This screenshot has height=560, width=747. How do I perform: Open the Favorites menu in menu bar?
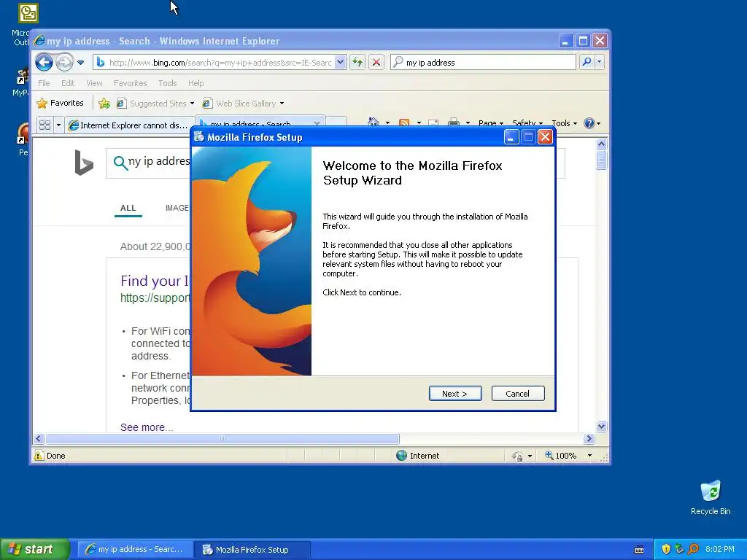(130, 83)
